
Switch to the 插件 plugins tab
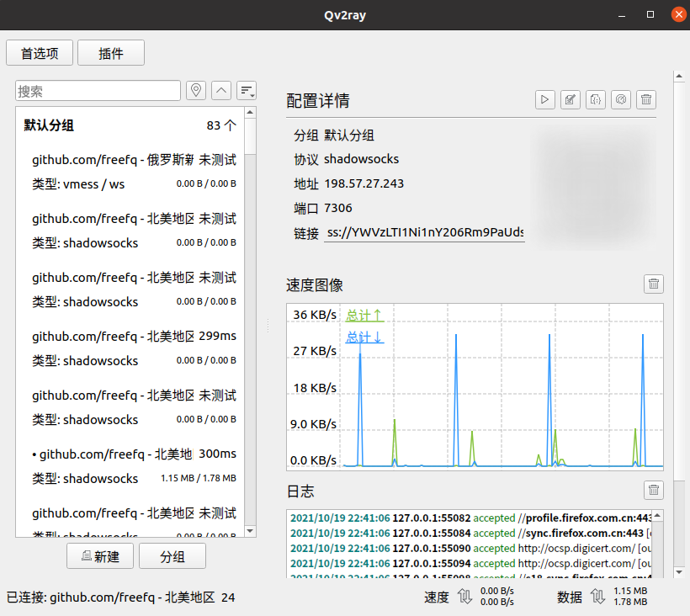click(x=110, y=52)
